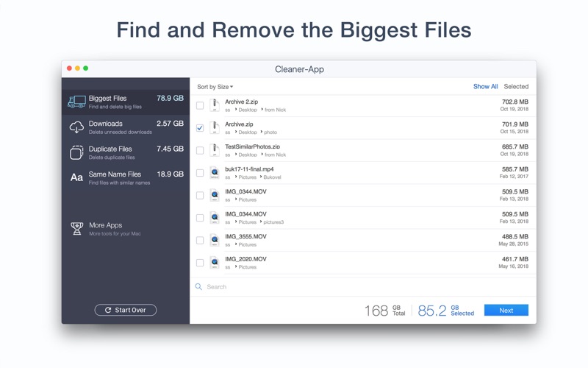Image resolution: width=588 pixels, height=368 pixels.
Task: Select the buk17-11-final.mp4 file name
Action: [x=249, y=169]
